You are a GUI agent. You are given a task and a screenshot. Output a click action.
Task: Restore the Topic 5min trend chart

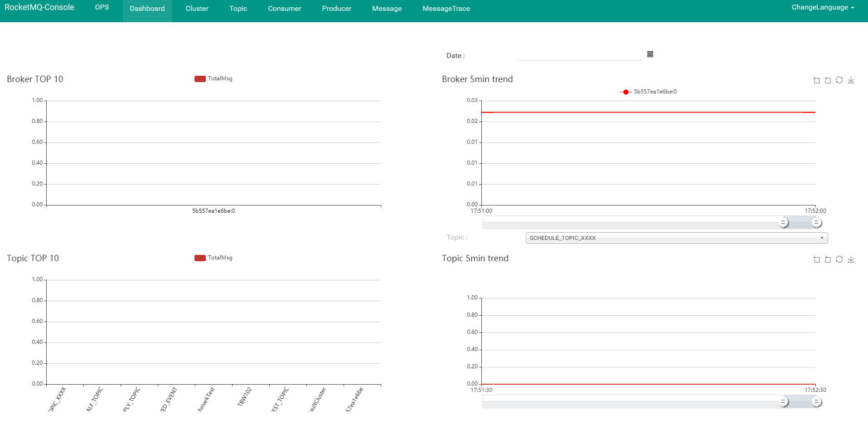839,259
